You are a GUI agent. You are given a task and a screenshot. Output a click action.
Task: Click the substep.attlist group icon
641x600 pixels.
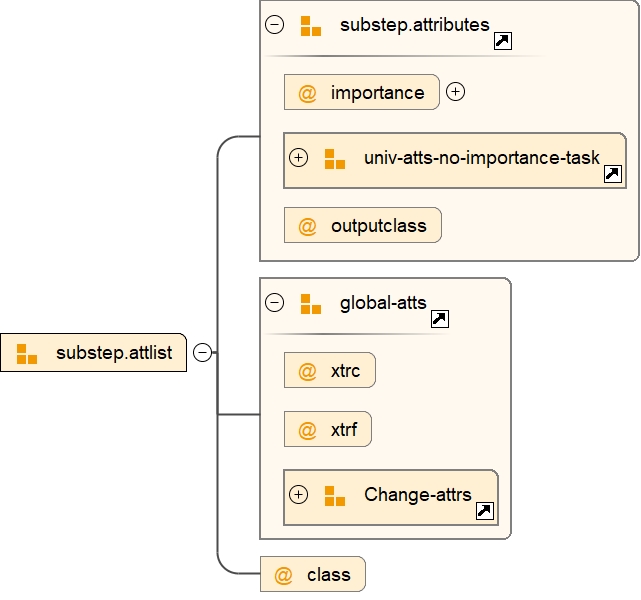[x=27, y=353]
